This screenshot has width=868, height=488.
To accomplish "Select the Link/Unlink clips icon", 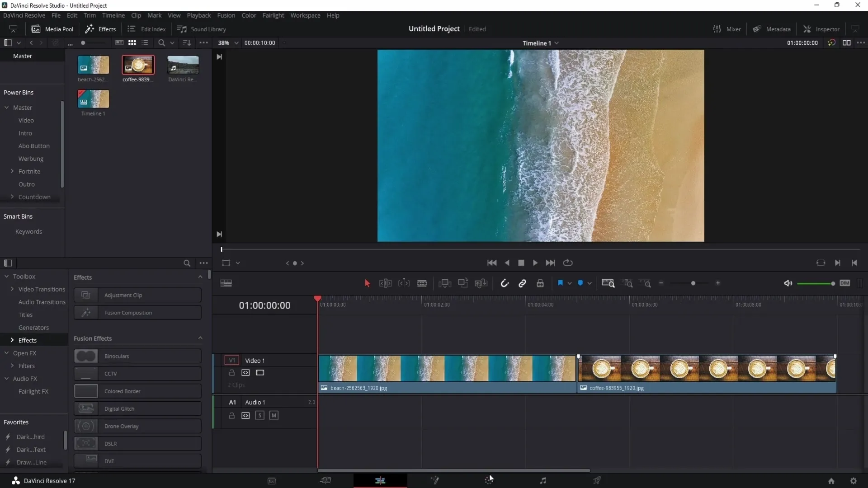I will [522, 283].
